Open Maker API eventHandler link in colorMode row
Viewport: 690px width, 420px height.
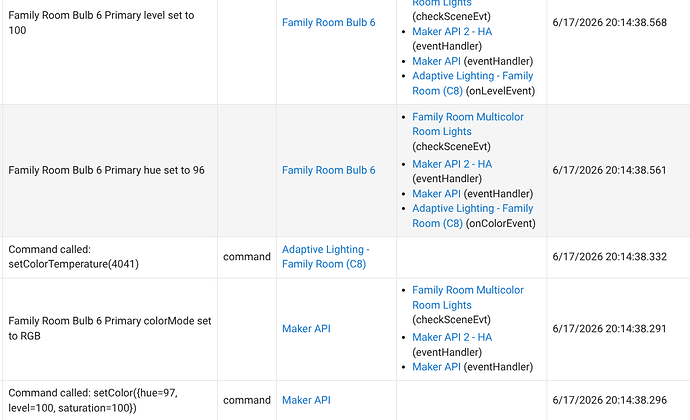(436, 367)
